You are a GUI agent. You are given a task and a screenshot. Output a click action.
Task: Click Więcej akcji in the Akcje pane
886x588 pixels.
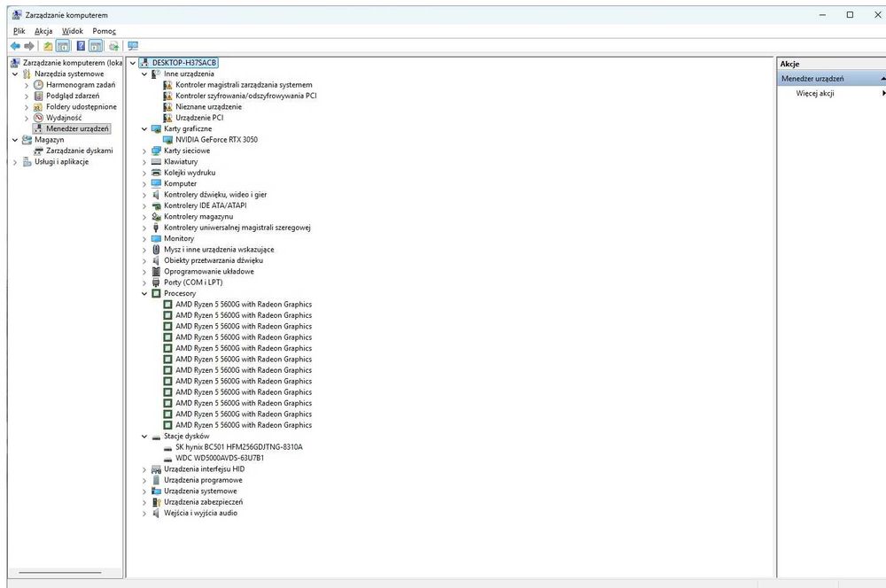tap(815, 93)
